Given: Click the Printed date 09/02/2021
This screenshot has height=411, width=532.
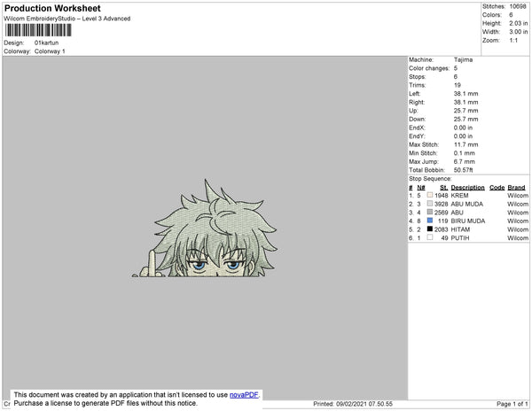Looking at the screenshot, I should point(353,404).
